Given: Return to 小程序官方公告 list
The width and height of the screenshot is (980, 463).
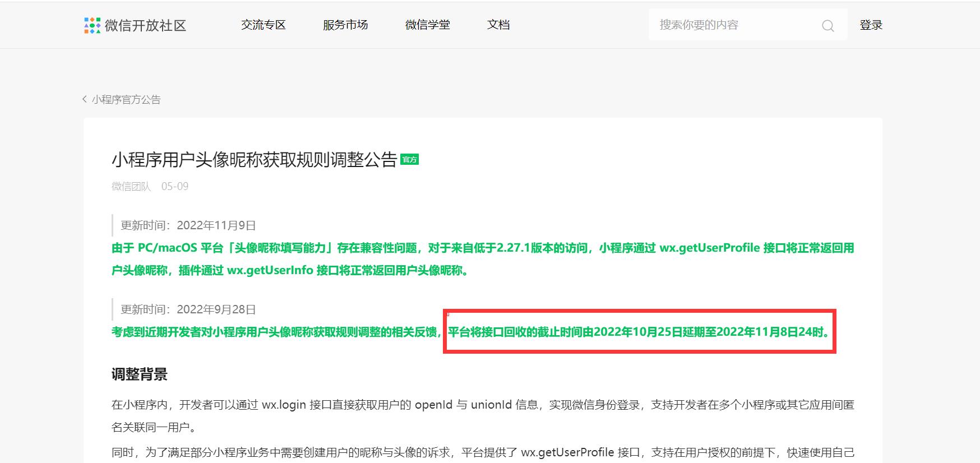Looking at the screenshot, I should point(126,99).
